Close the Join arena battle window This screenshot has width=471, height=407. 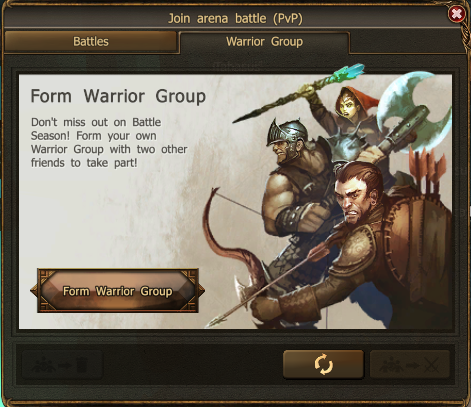(456, 14)
